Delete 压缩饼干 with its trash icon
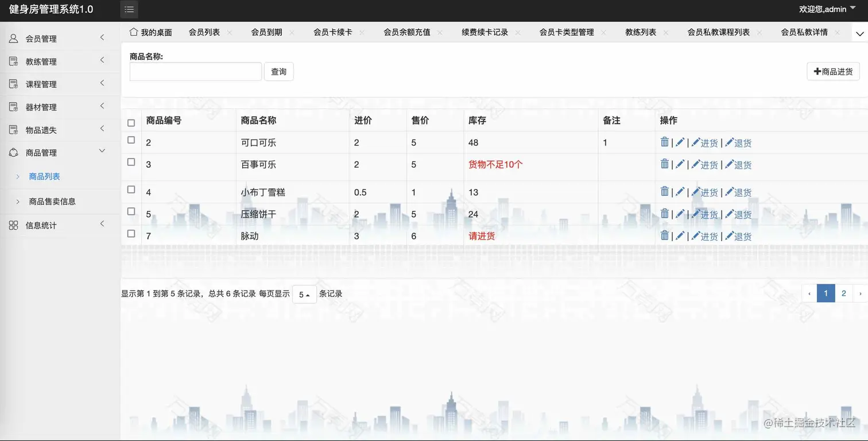Image resolution: width=868 pixels, height=441 pixels. pyautogui.click(x=665, y=214)
